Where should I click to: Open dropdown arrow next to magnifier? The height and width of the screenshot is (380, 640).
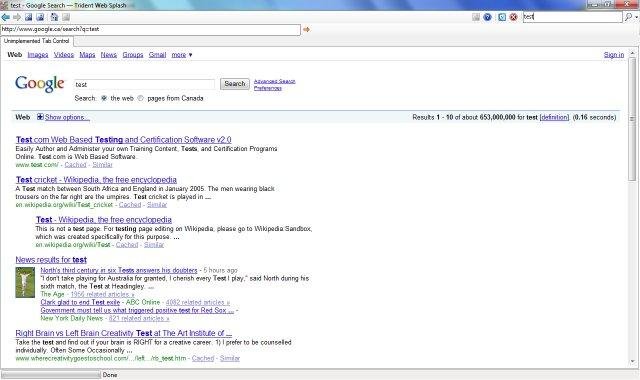(636, 17)
